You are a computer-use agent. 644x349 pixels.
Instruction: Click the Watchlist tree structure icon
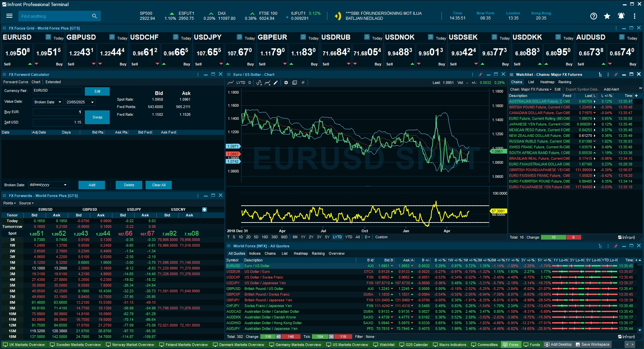(600, 74)
